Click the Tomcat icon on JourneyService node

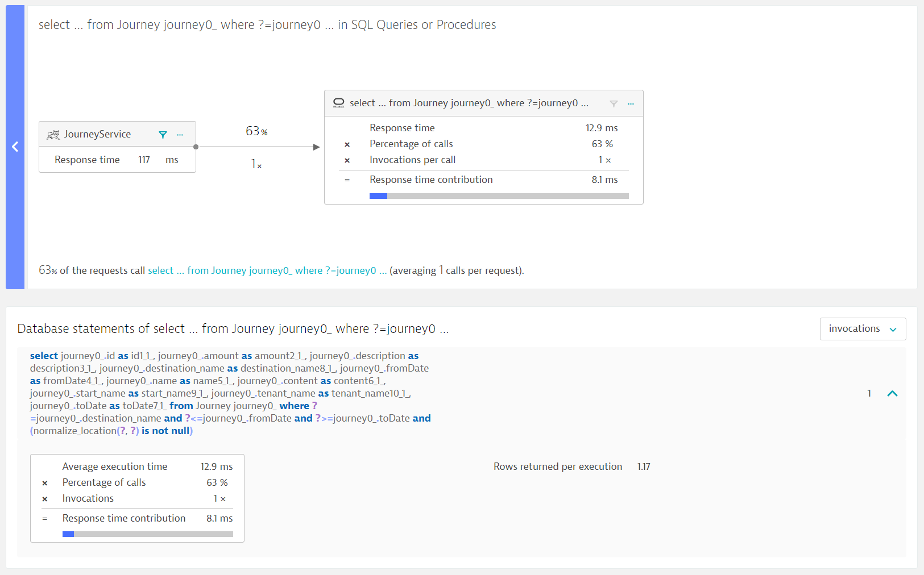[53, 134]
